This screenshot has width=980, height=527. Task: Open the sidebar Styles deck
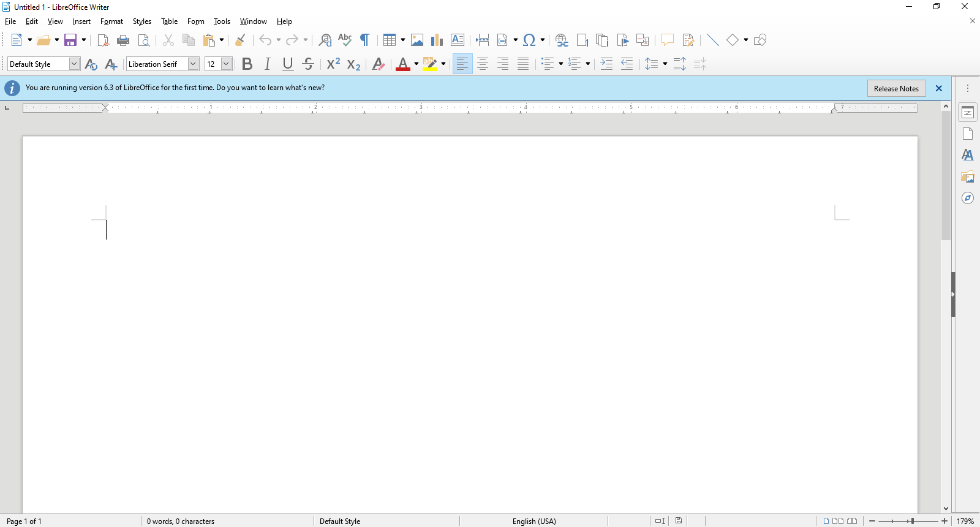click(968, 155)
